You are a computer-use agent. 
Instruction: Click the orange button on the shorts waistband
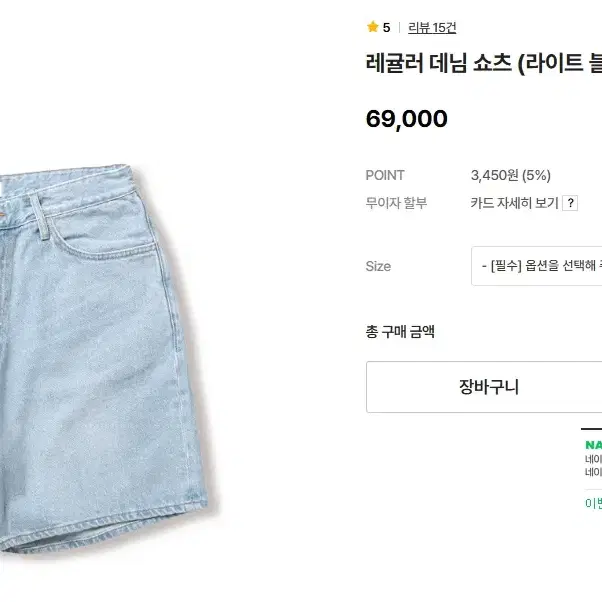[x=2, y=215]
